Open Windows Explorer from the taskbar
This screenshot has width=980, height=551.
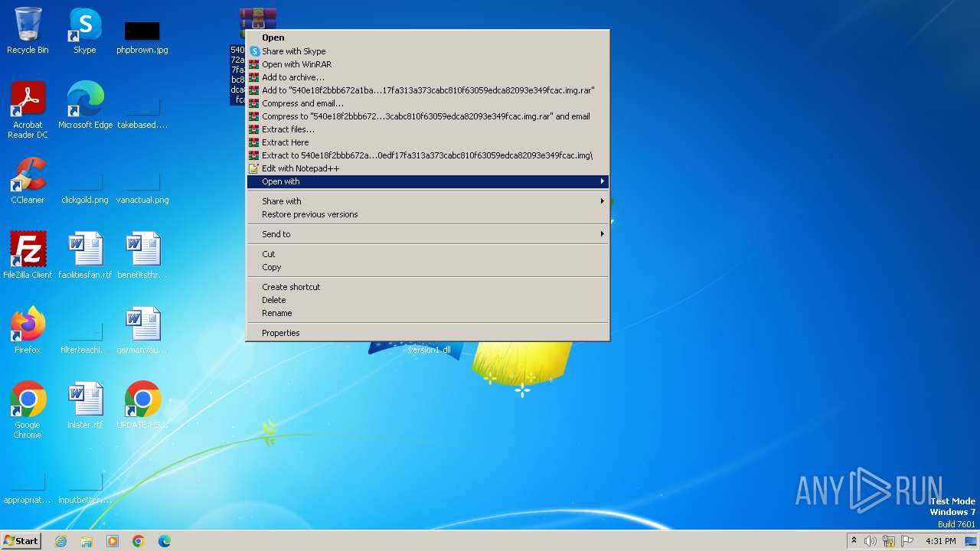[87, 541]
